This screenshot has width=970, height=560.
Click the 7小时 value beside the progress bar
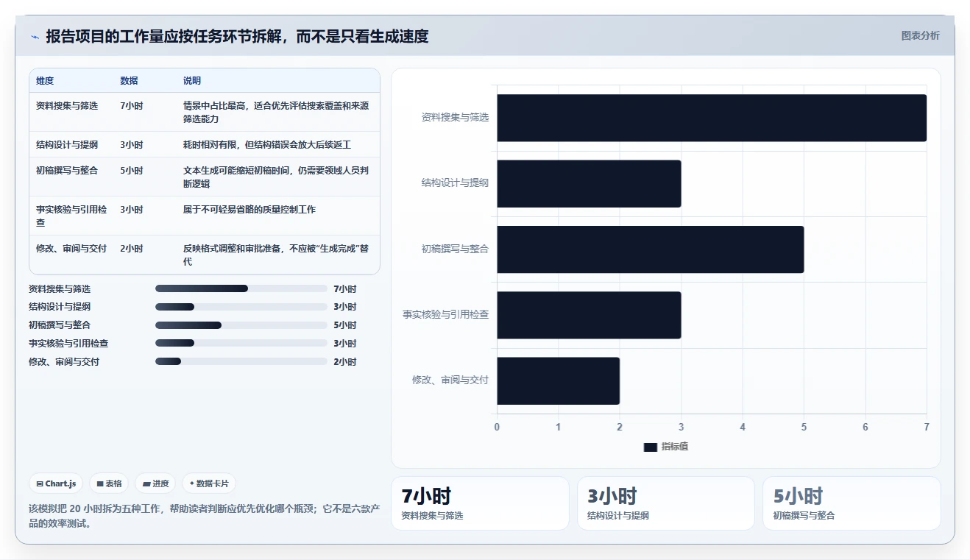coord(344,288)
